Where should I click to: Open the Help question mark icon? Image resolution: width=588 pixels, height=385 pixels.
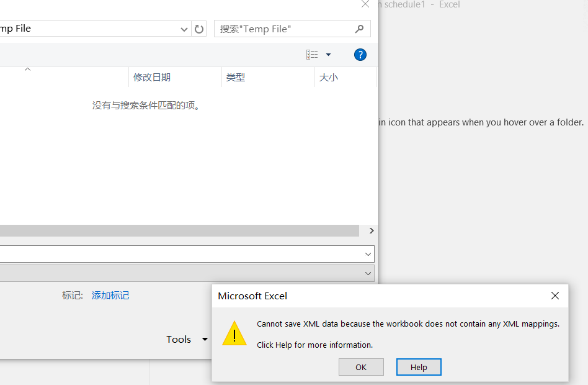pos(360,54)
